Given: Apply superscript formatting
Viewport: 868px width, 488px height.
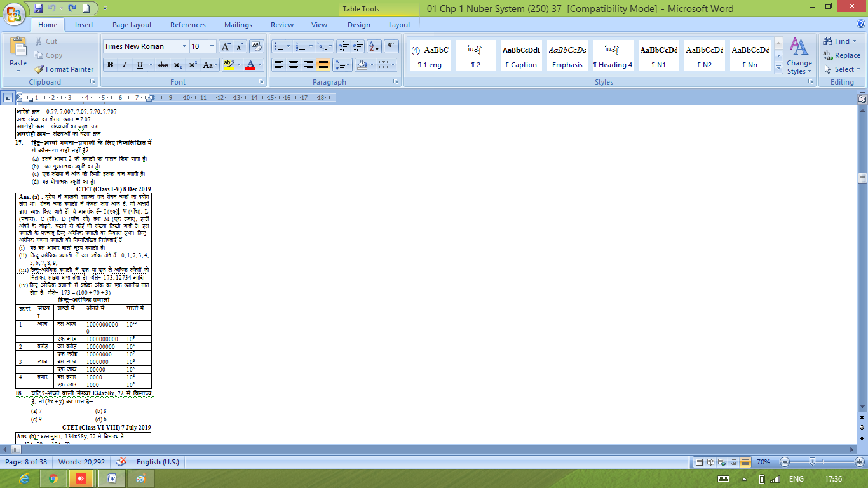Looking at the screenshot, I should tap(193, 65).
